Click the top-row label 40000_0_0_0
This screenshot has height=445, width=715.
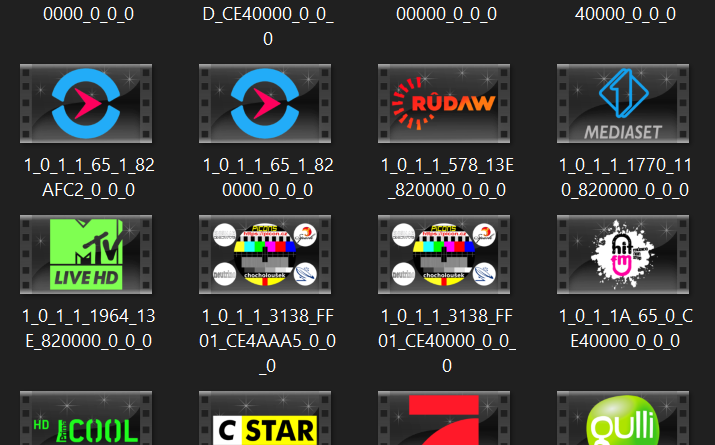(625, 14)
